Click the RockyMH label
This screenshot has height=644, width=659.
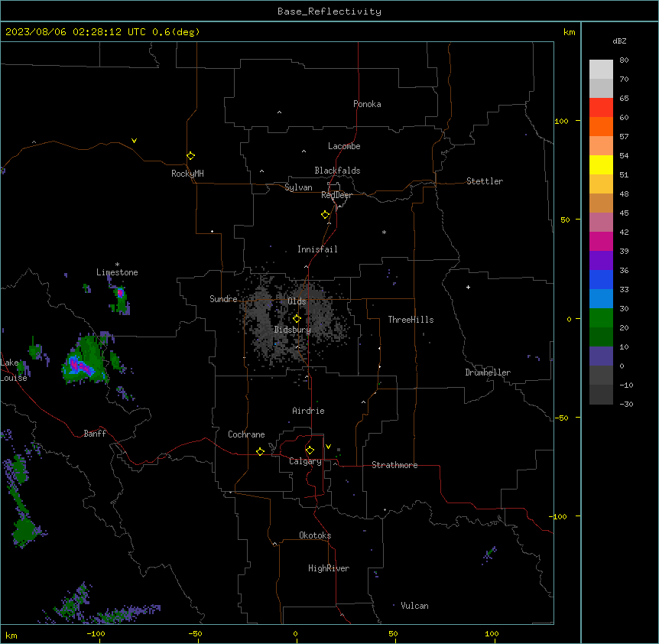187,174
